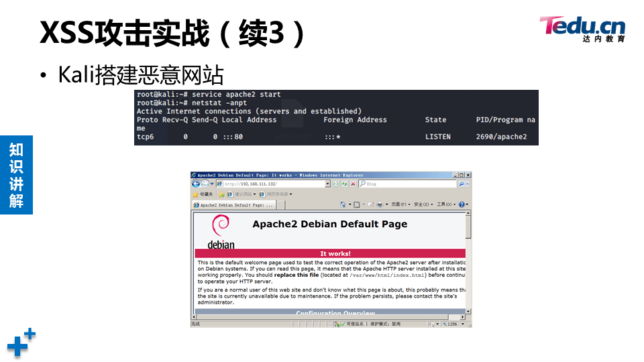Click the 2690/apache2 process entry

click(501, 137)
